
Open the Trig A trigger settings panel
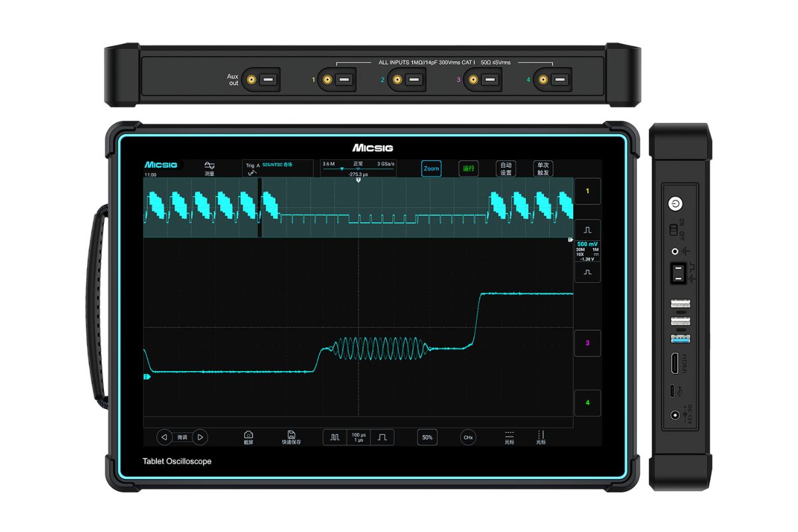point(277,168)
